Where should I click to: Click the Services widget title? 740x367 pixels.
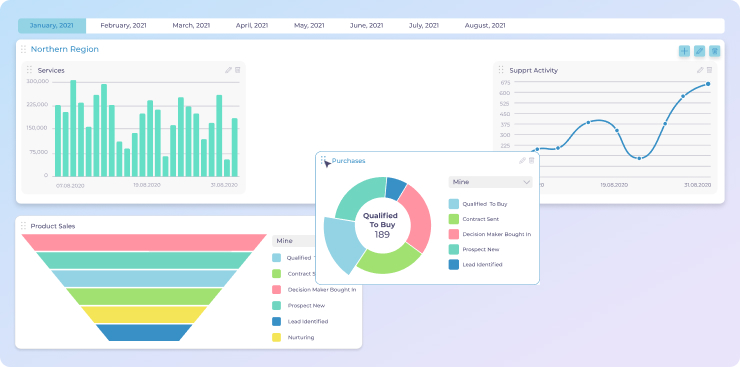pos(51,70)
